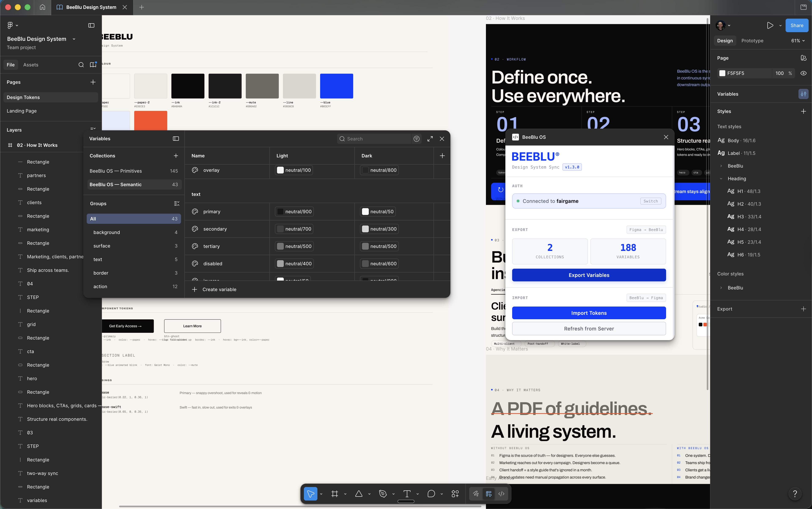Select the Shape triangle tool
The height and width of the screenshot is (509, 812).
pyautogui.click(x=359, y=494)
